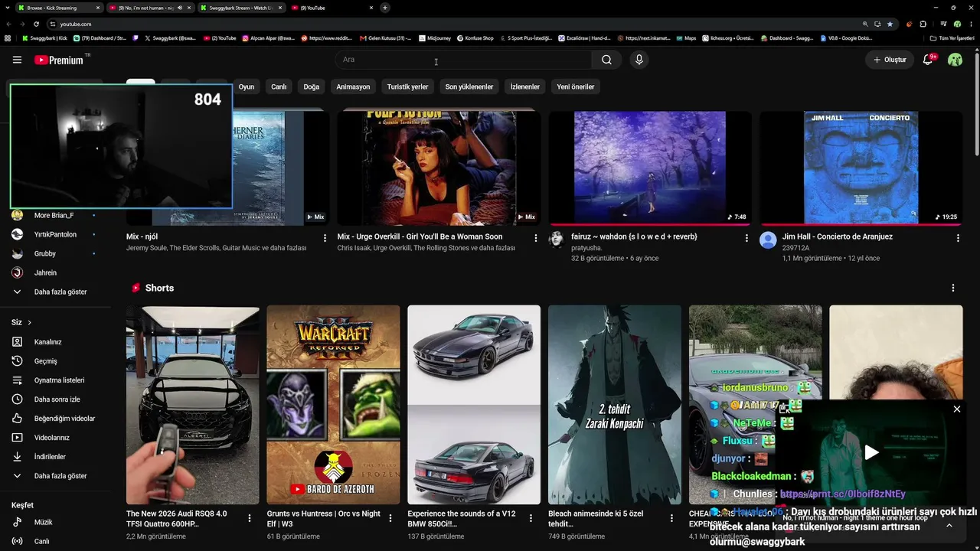Screen dimensions: 980x551
Task: Open the 239712A channel avatar
Action: tap(768, 240)
